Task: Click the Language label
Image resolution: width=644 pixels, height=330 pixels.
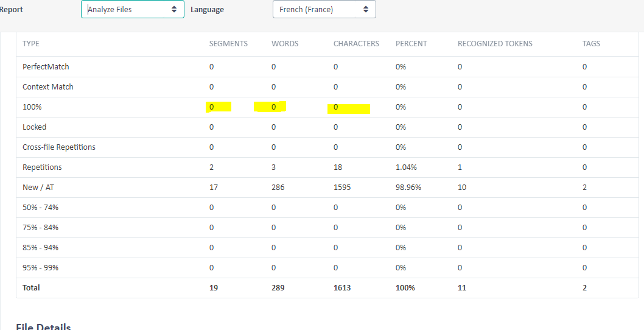Action: [207, 10]
